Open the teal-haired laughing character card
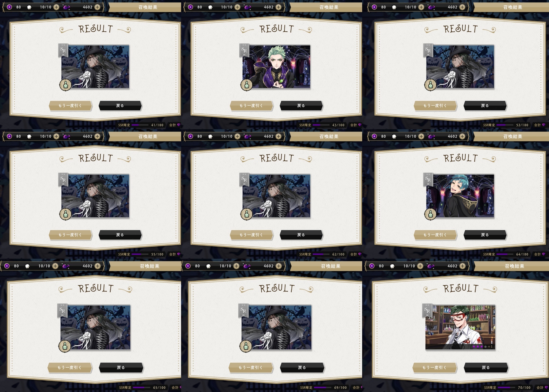This screenshot has width=549, height=392. coord(460,196)
